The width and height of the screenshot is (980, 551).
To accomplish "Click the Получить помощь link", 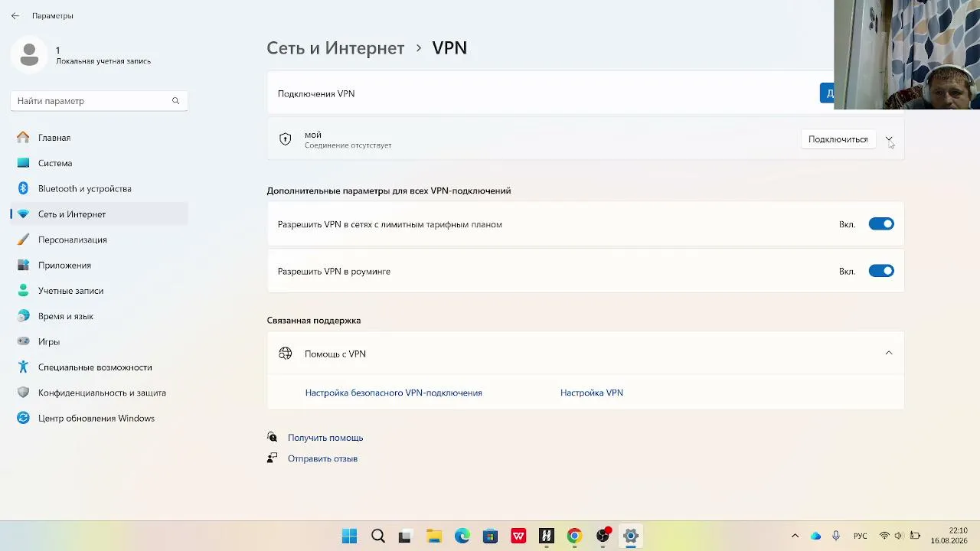I will tap(325, 438).
